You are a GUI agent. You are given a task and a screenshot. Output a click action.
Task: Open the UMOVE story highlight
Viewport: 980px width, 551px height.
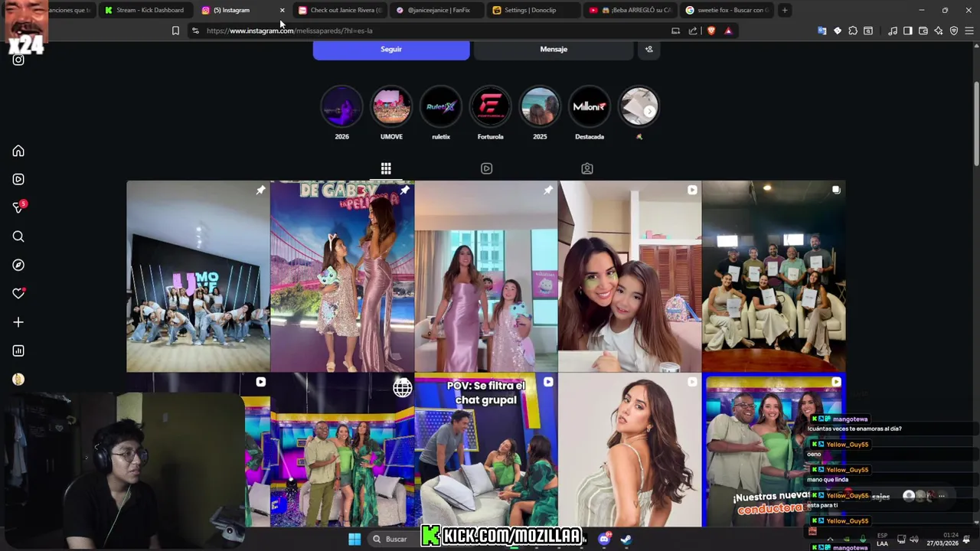click(x=391, y=107)
